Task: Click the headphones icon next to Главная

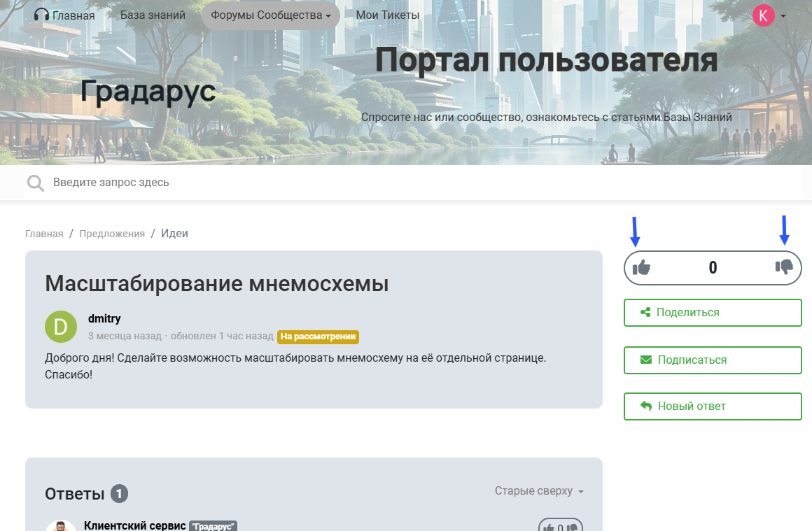Action: pyautogui.click(x=41, y=15)
